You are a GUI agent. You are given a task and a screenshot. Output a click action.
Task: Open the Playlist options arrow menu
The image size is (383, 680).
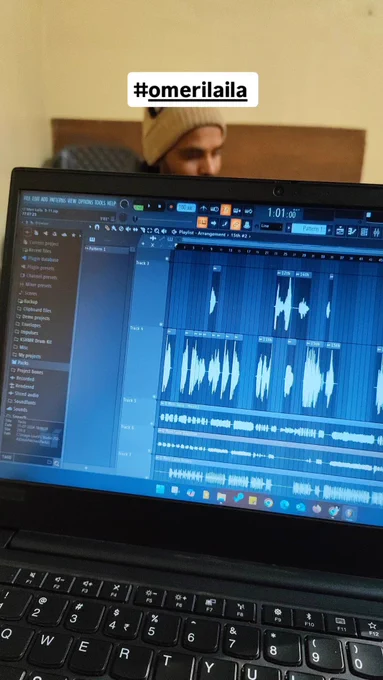pyautogui.click(x=90, y=226)
